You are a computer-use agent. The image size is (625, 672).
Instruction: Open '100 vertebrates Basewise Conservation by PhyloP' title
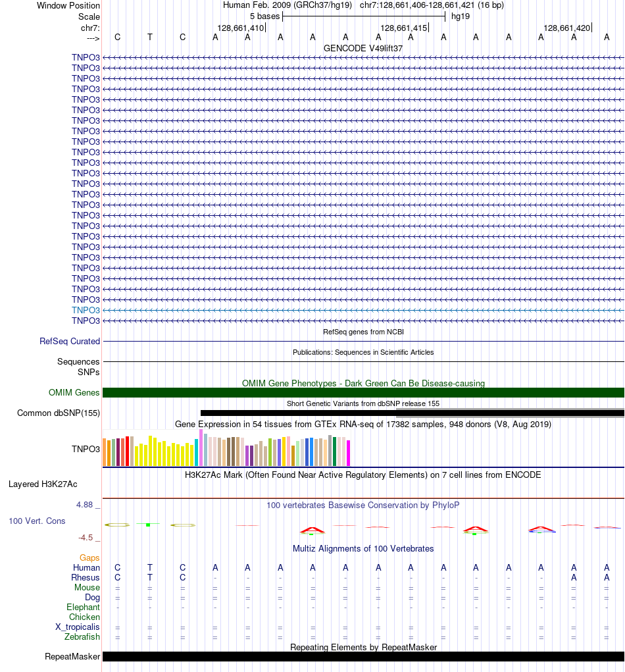coord(363,505)
